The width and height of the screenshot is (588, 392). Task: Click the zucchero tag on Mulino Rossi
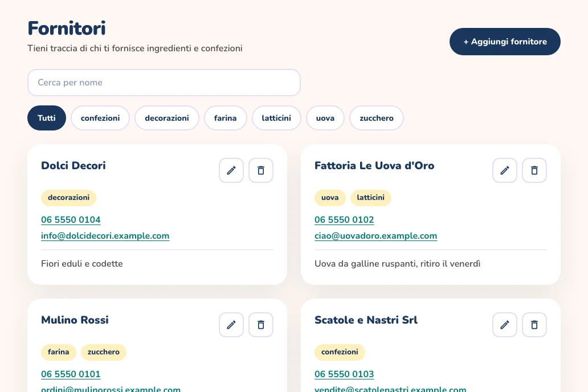click(x=104, y=352)
